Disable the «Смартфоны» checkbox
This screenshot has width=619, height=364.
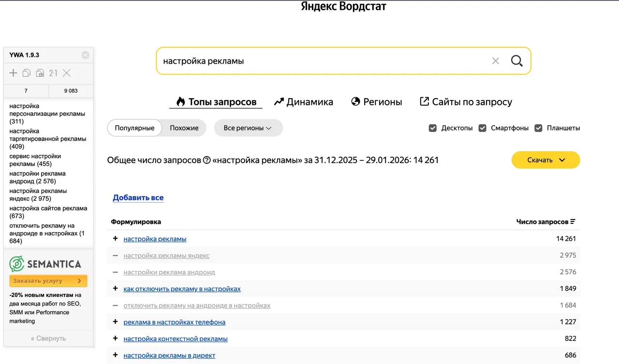click(x=482, y=128)
